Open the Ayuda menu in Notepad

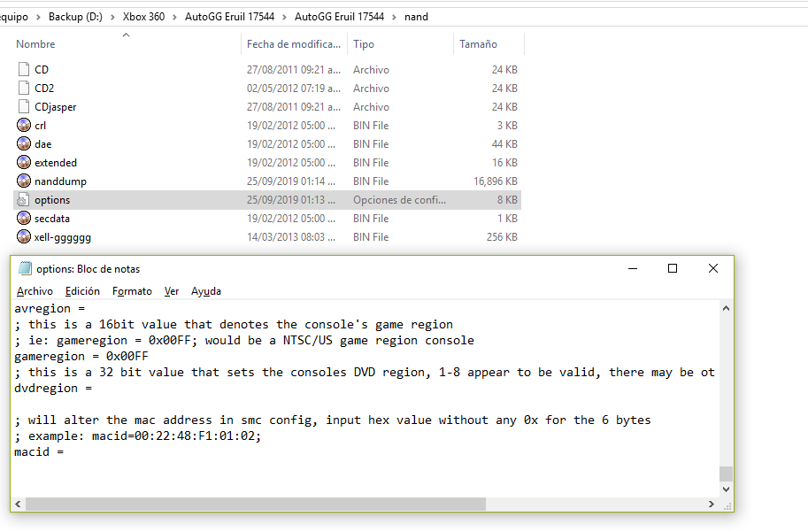[x=206, y=291]
